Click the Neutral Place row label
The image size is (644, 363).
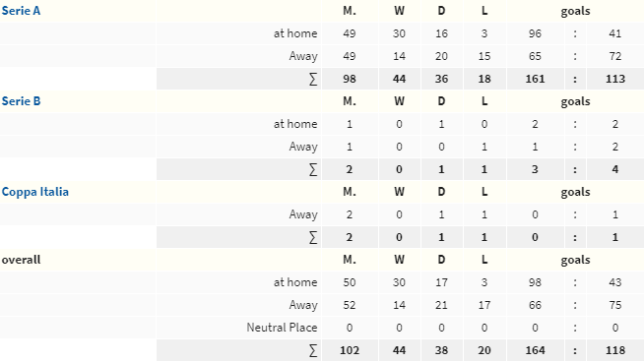(282, 328)
